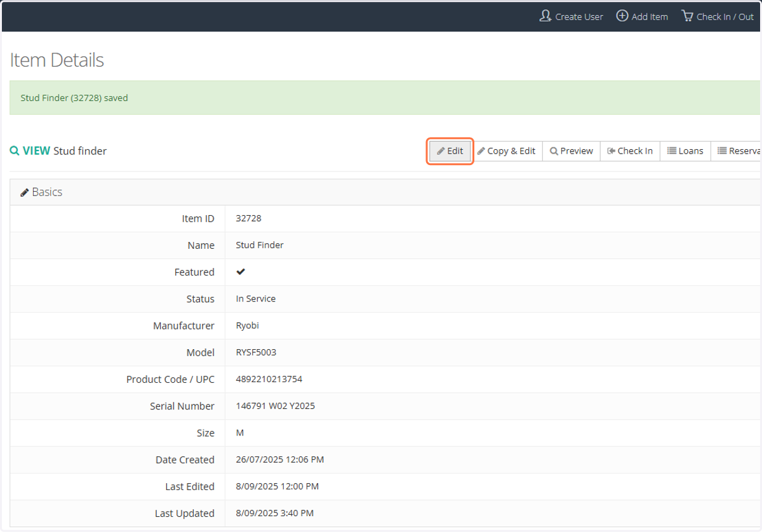
Task: Click the Preview button
Action: pos(571,151)
